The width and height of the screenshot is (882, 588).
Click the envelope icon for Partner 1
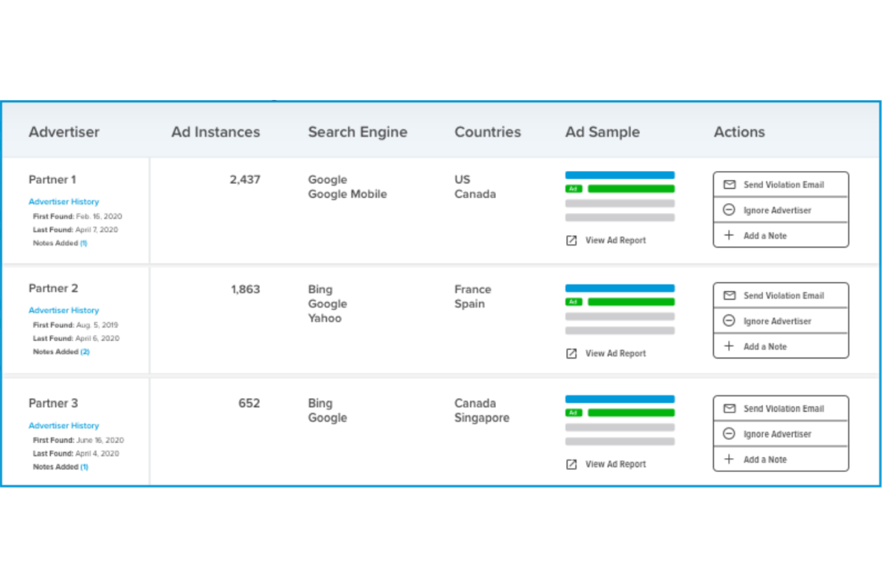729,185
